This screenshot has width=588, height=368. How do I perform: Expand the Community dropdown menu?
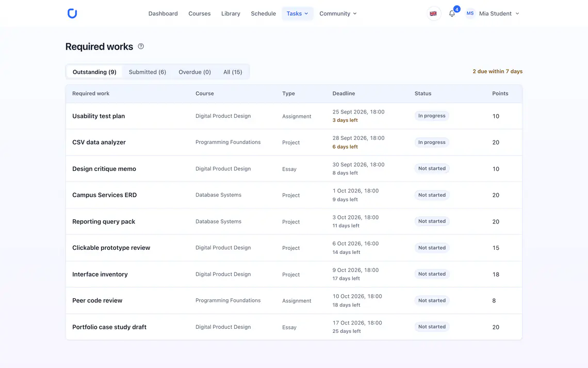[338, 13]
